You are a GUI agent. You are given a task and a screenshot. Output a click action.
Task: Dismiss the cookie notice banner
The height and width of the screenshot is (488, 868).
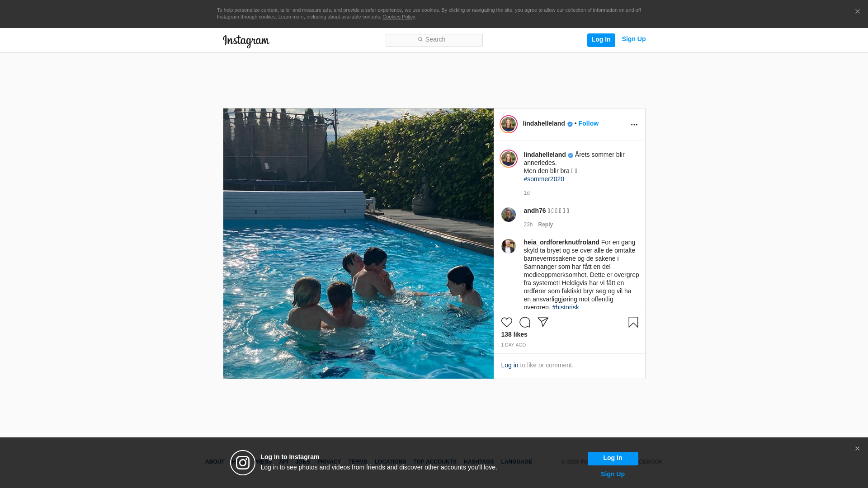[x=857, y=12]
